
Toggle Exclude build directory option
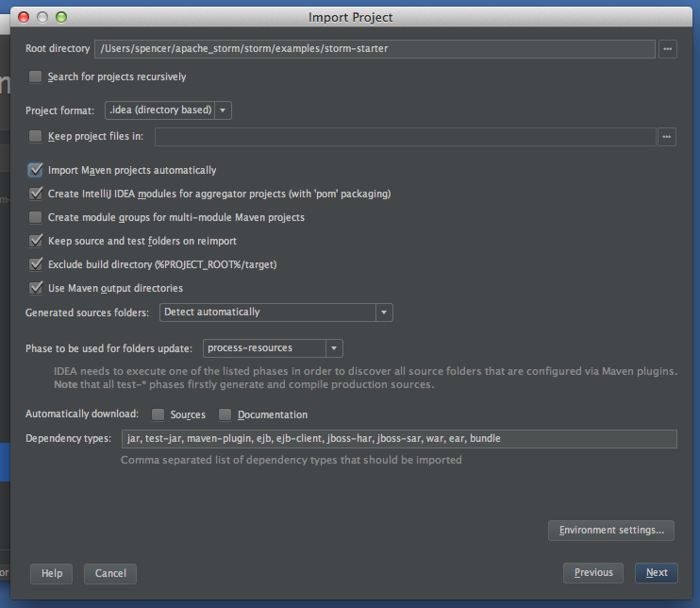click(x=36, y=264)
